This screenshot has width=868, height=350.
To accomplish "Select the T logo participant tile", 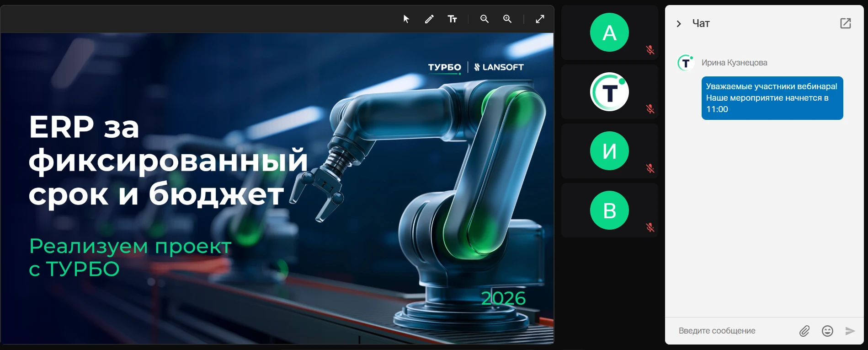I will pyautogui.click(x=609, y=92).
